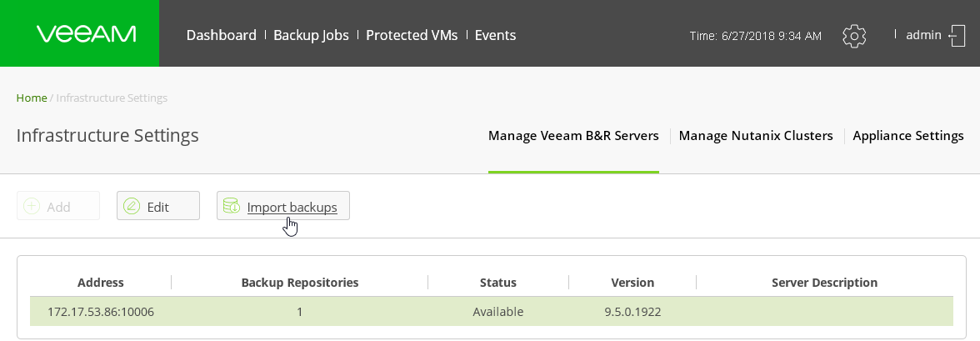Open the Appliance Settings tab

click(908, 136)
